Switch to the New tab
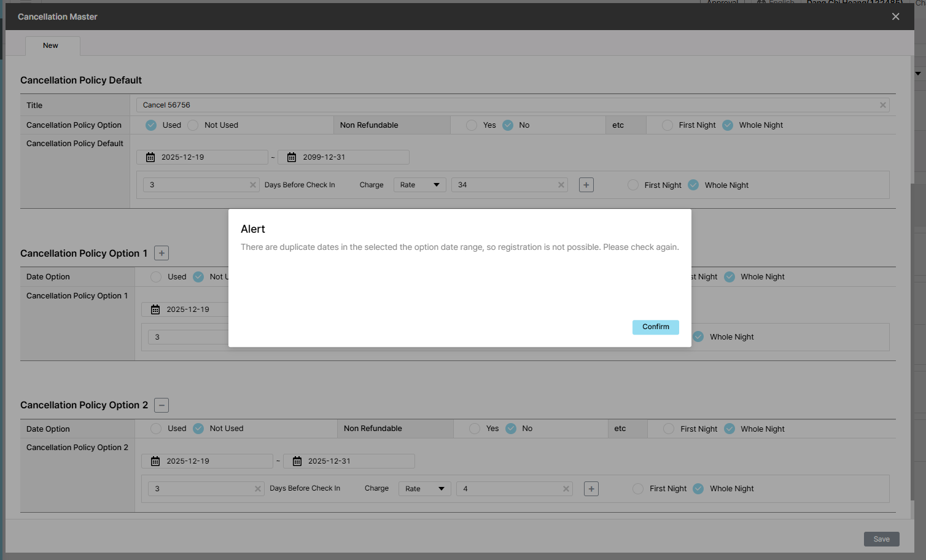Screen dimensions: 926x560 (x=51, y=46)
